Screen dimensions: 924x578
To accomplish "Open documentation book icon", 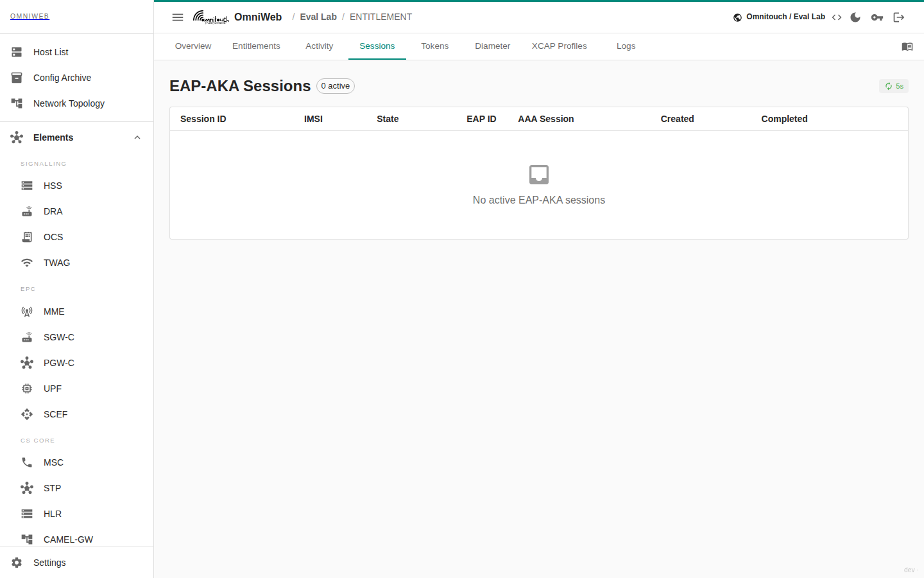I will [907, 46].
